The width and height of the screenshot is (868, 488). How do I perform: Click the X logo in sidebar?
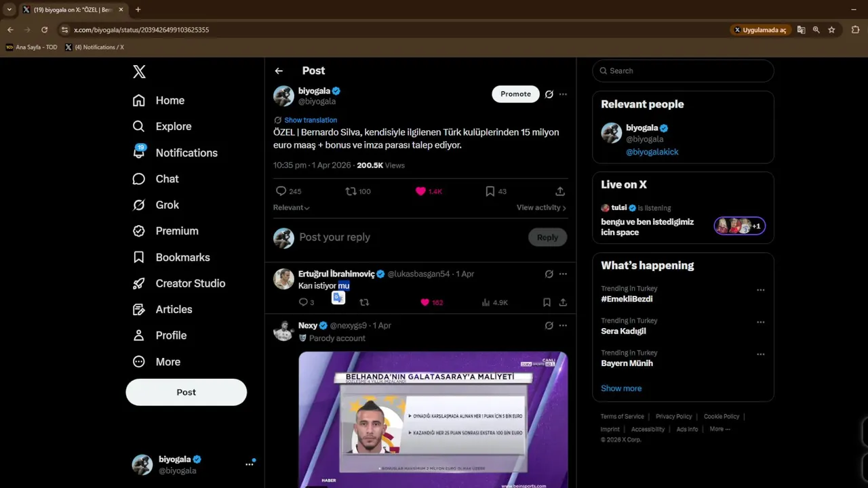coord(139,72)
